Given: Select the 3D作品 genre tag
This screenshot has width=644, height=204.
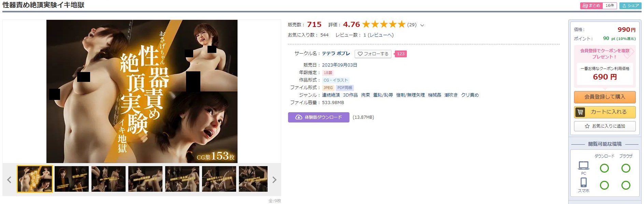Looking at the screenshot, I should [x=350, y=95].
